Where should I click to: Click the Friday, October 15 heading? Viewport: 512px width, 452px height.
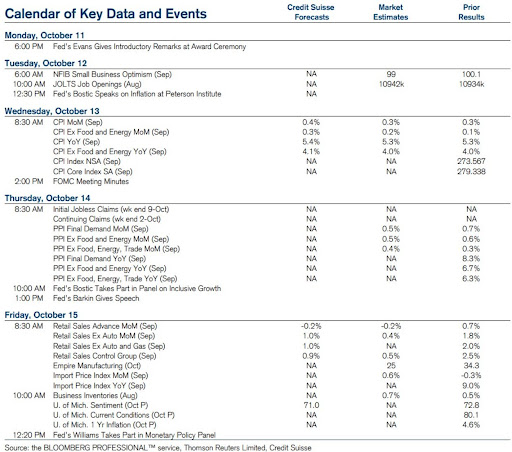coord(41,315)
